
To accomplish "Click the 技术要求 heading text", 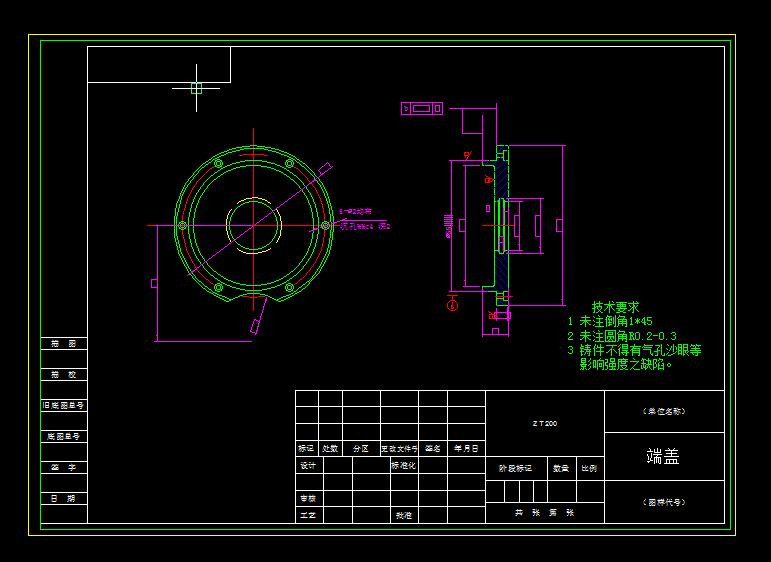I will pyautogui.click(x=615, y=307).
